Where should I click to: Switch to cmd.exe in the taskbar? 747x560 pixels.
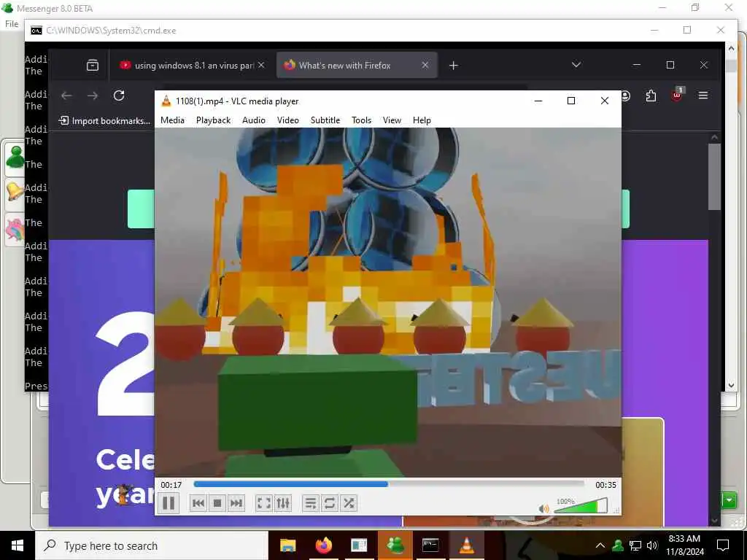click(430, 545)
